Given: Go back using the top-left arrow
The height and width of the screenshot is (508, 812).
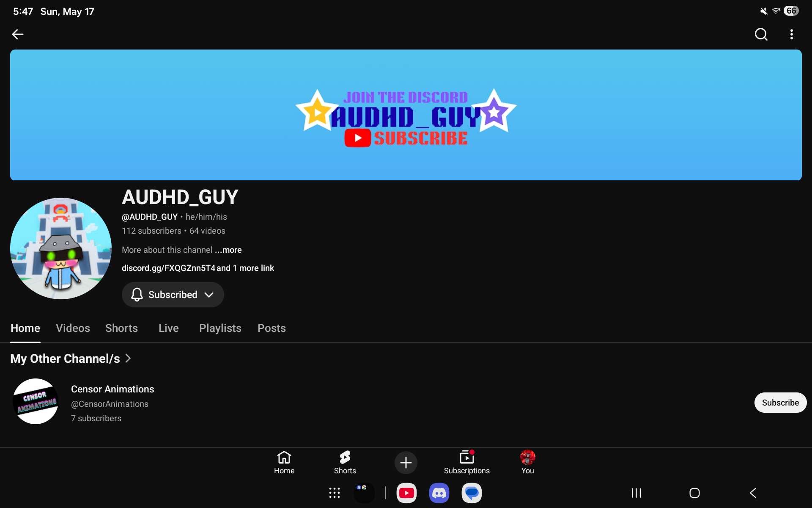Looking at the screenshot, I should 17,34.
